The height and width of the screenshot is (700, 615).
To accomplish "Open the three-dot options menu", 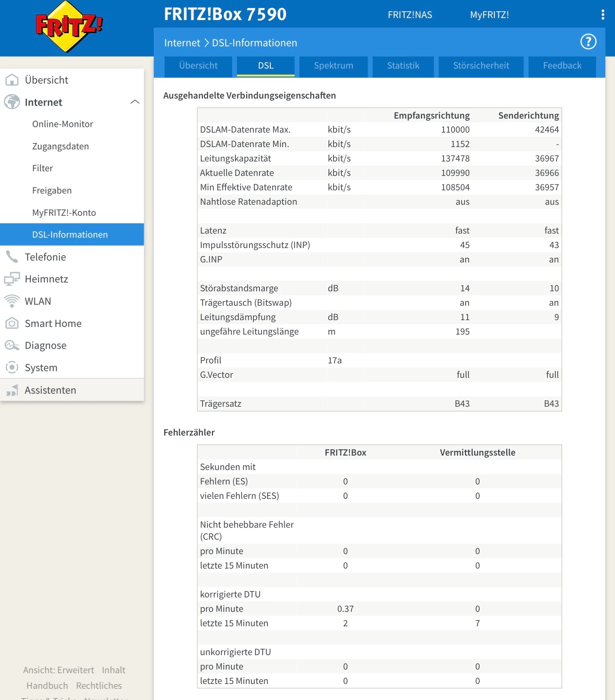I will click(x=603, y=15).
